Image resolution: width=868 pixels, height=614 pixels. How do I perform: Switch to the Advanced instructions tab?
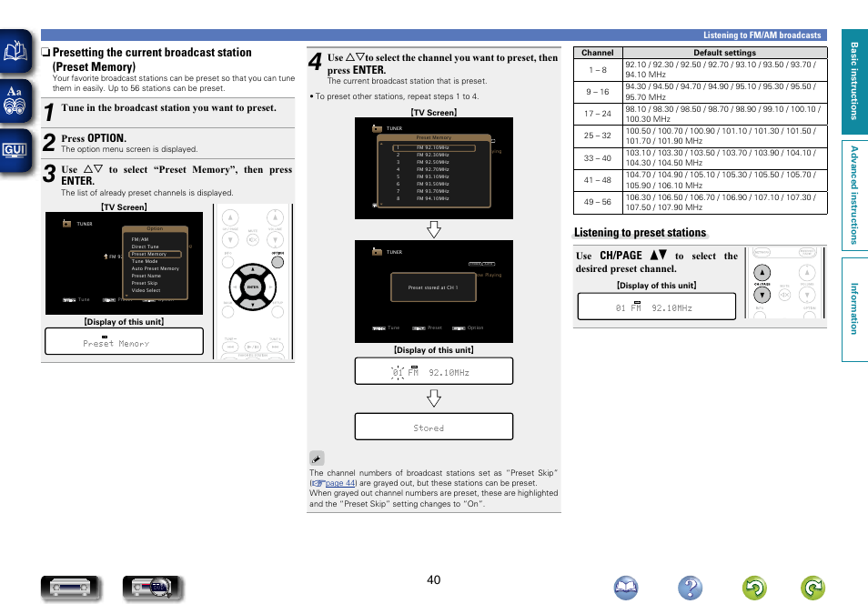pyautogui.click(x=854, y=196)
